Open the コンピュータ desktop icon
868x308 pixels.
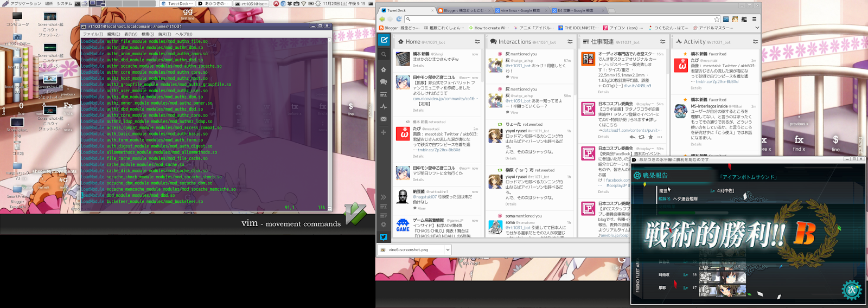coord(17,19)
